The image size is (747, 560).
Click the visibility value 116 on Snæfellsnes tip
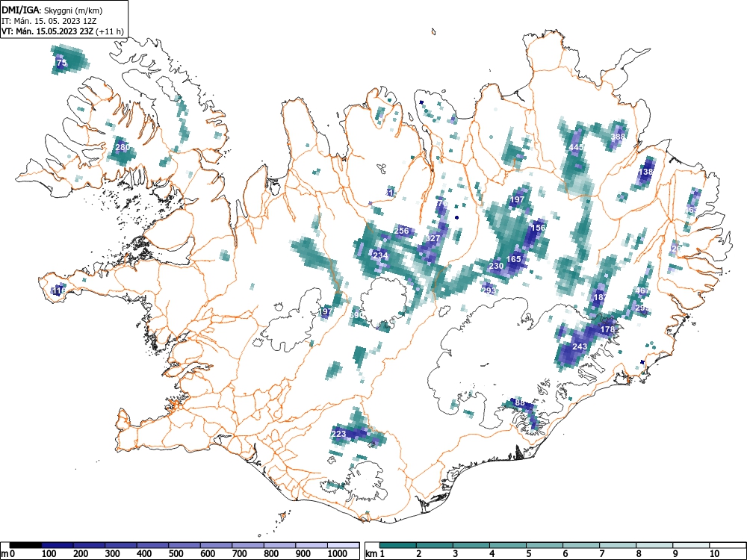(x=58, y=290)
